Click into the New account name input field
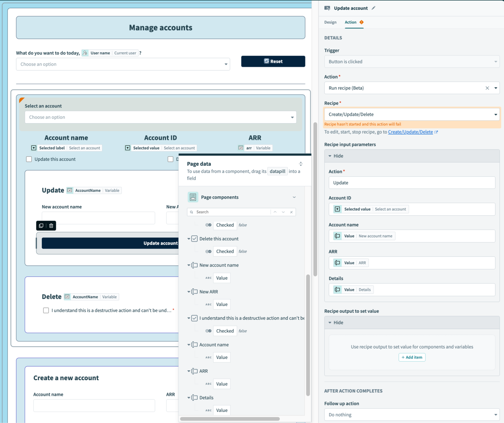The width and height of the screenshot is (504, 423). point(98,218)
